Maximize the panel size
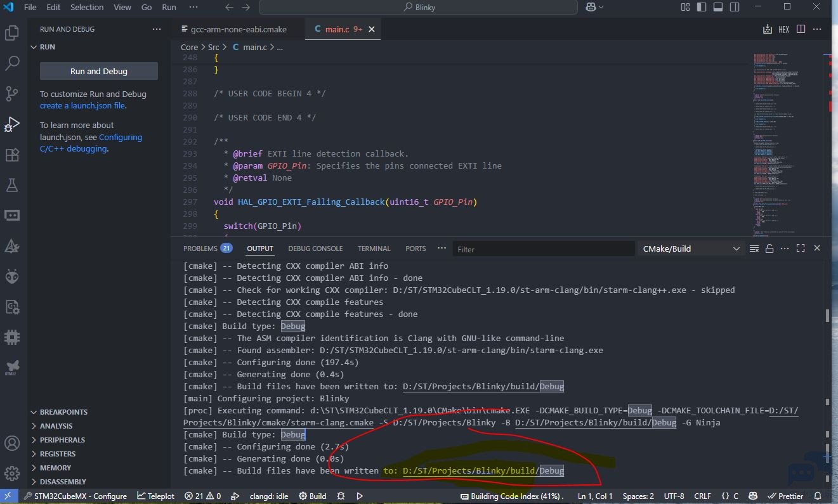This screenshot has width=838, height=504. 801,249
